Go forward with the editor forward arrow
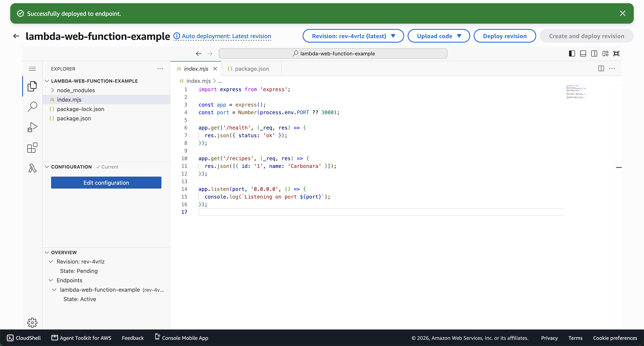Screen dimensions: 644x346 coord(210,53)
